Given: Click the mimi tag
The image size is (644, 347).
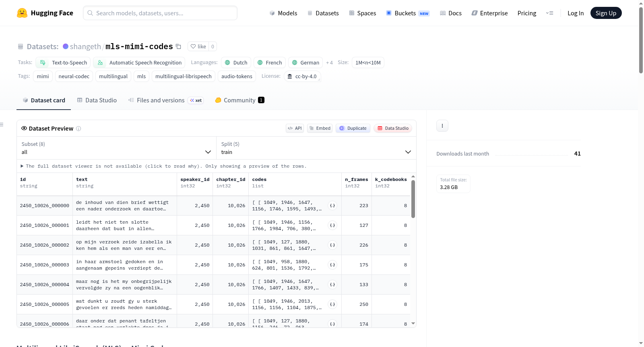Looking at the screenshot, I should (x=43, y=76).
